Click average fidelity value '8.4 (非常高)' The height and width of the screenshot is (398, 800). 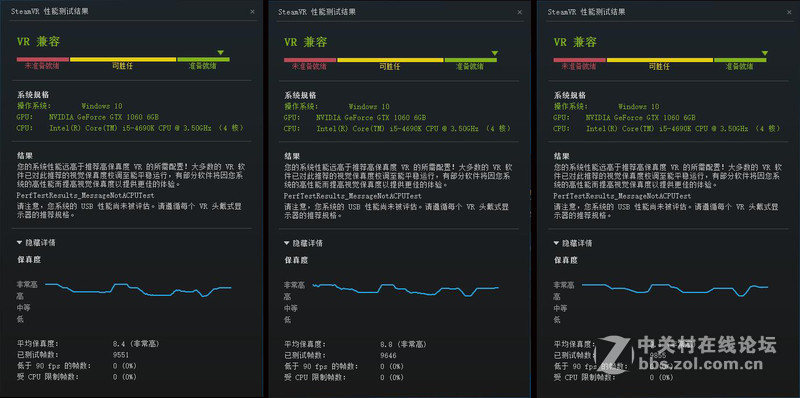click(136, 344)
